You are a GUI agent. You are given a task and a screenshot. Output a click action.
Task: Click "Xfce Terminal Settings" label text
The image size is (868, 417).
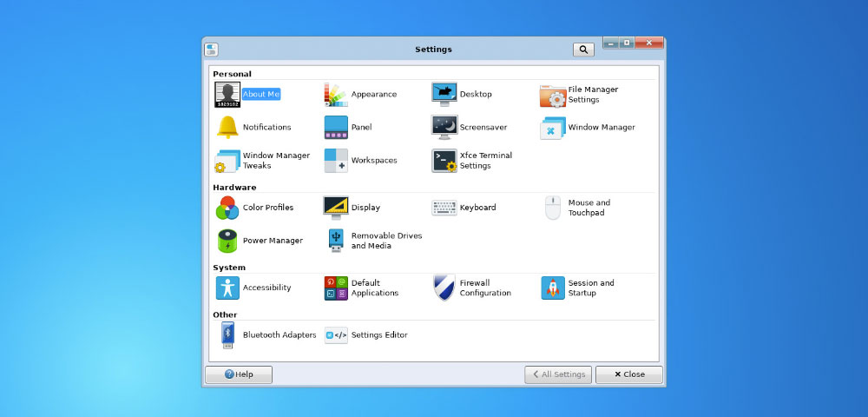(486, 161)
